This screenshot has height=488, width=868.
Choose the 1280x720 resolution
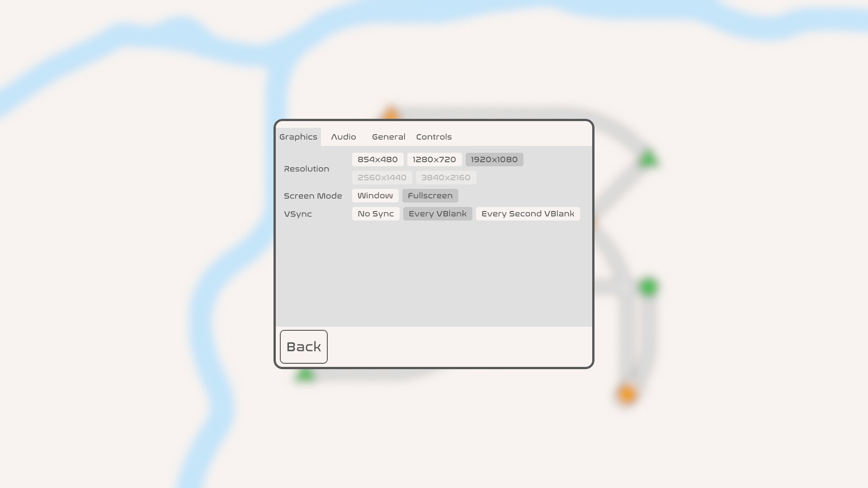point(434,159)
